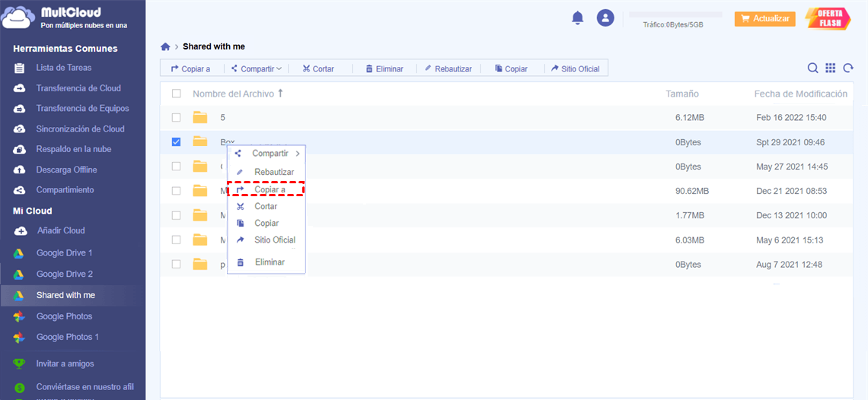Screen dimensions: 868x400
Task: Click the search magnifier icon
Action: tap(812, 68)
